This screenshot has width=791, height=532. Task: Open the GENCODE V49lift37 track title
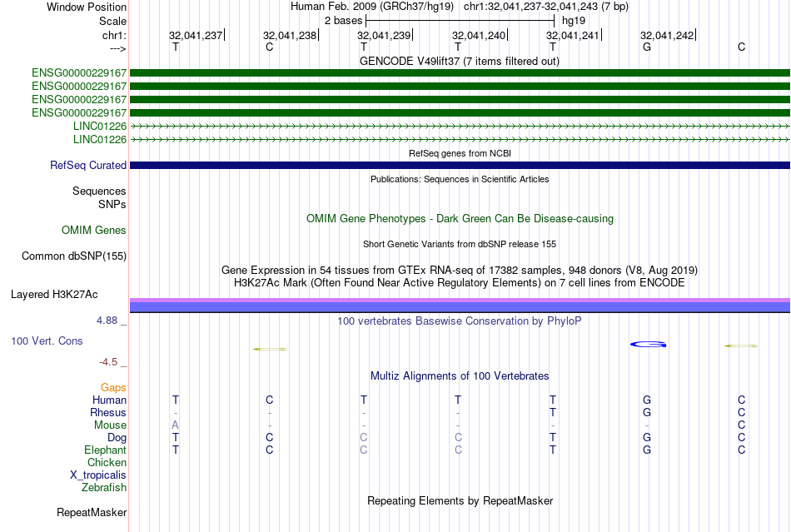[x=459, y=61]
